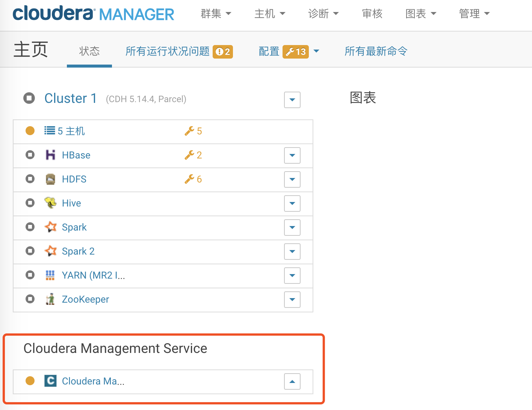This screenshot has width=532, height=410.
Task: Open the 配置 tab
Action: [x=269, y=51]
